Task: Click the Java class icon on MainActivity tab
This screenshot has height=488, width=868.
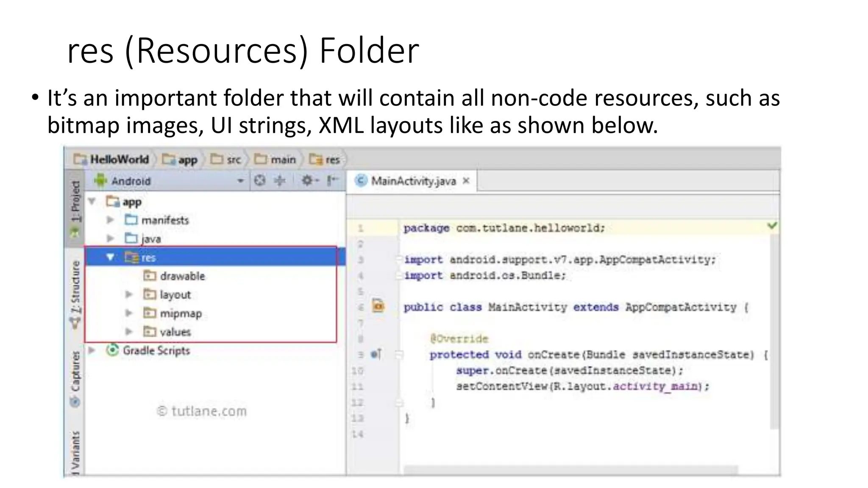Action: (x=361, y=181)
